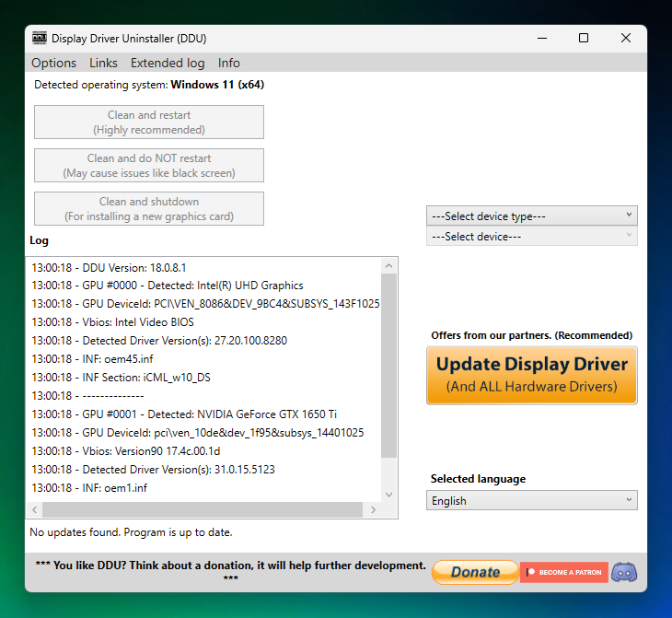Select log line INF: oem45.inf
The height and width of the screenshot is (618, 672).
(92, 359)
